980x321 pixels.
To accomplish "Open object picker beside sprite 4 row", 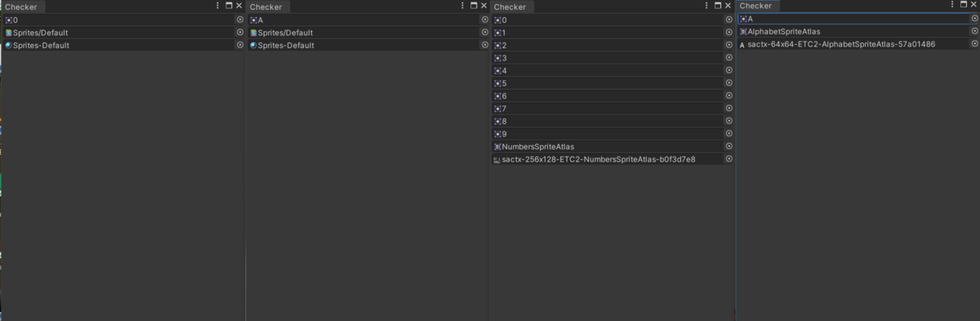I will [x=729, y=70].
